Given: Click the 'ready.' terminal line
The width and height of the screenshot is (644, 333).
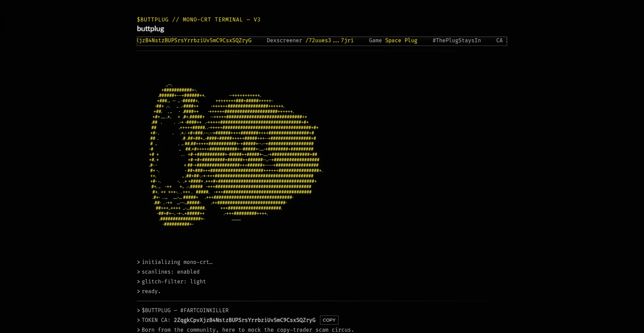Looking at the screenshot, I should click(x=151, y=291).
